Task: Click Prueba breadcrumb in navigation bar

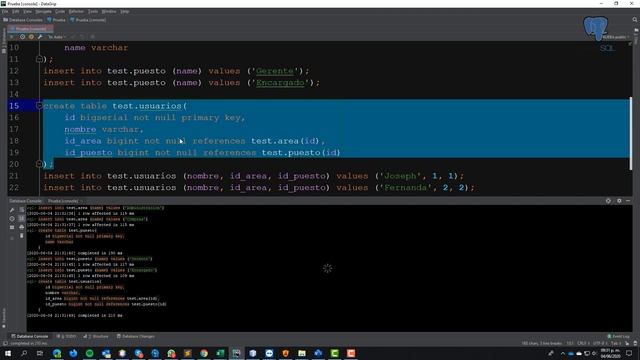Action: pyautogui.click(x=56, y=20)
